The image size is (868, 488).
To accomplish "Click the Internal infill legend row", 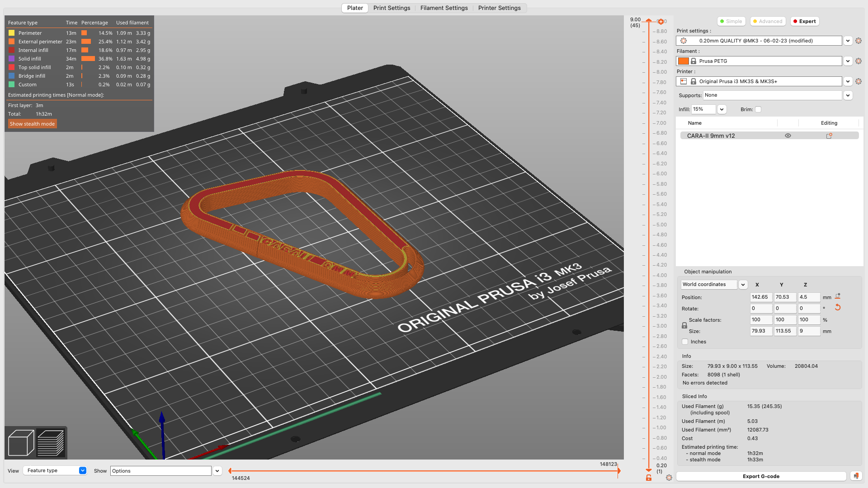I will point(79,50).
